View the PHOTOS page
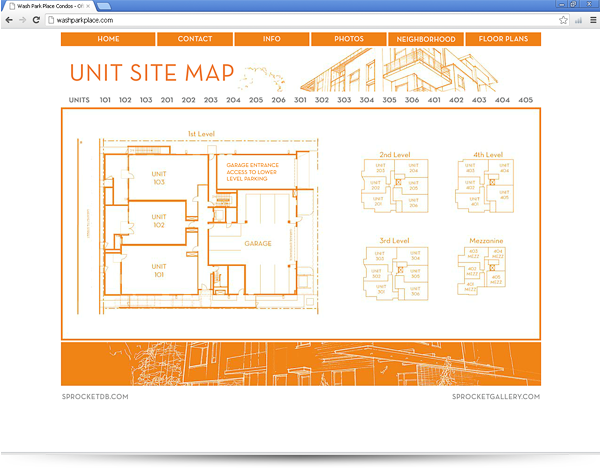Viewport: 600px width, 468px height. (349, 39)
